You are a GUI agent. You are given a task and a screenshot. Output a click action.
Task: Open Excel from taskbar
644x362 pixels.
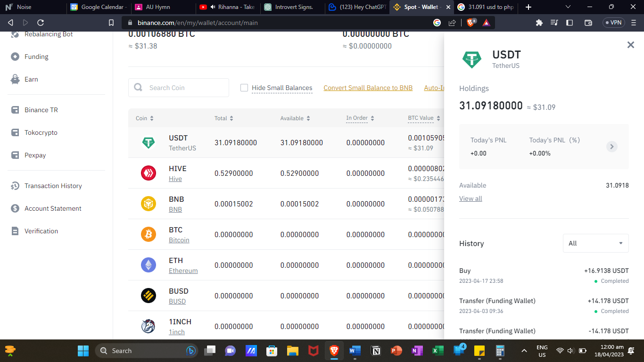tap(438, 351)
